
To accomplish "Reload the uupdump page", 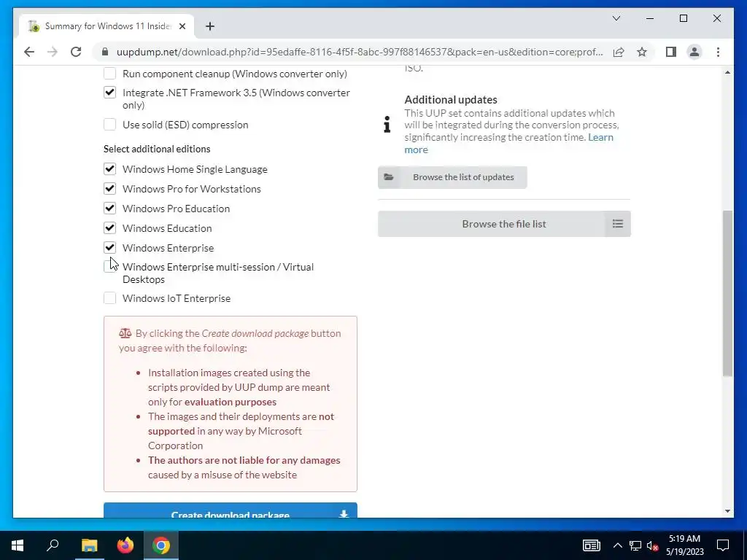I will click(76, 52).
